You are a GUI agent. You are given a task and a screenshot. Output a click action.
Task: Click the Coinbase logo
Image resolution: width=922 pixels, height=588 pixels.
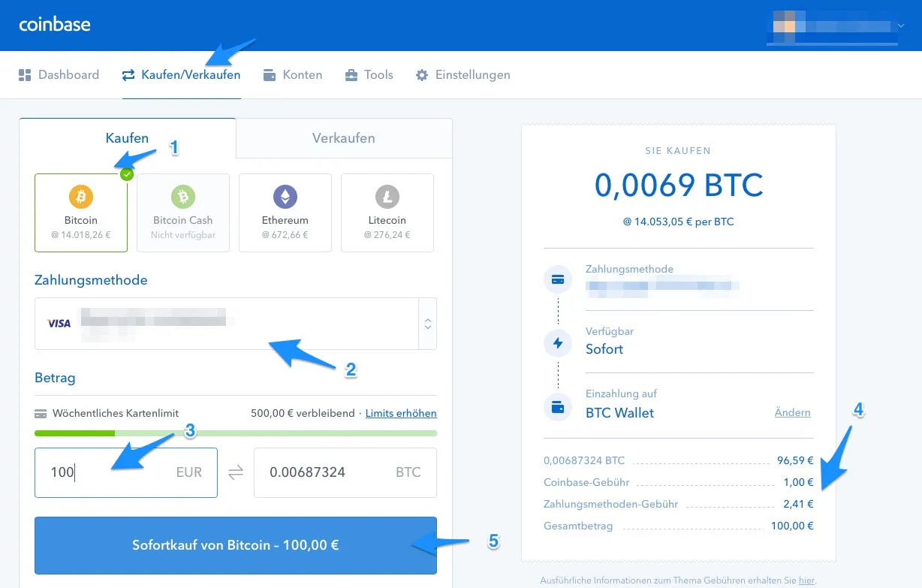tap(55, 24)
